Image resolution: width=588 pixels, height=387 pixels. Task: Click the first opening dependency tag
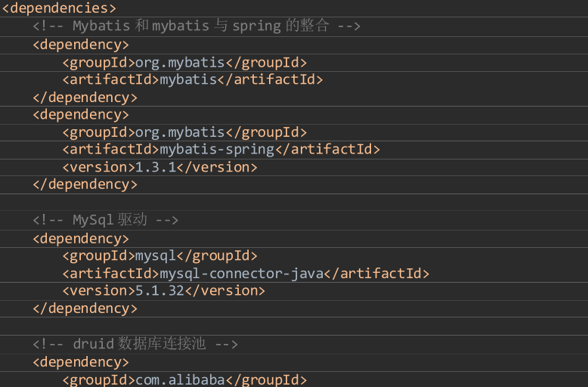coord(81,45)
